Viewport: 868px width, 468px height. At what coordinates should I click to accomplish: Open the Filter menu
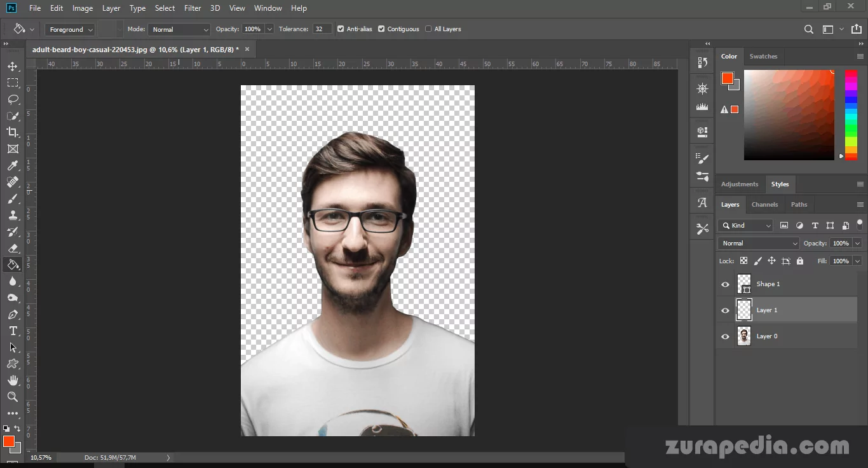192,8
